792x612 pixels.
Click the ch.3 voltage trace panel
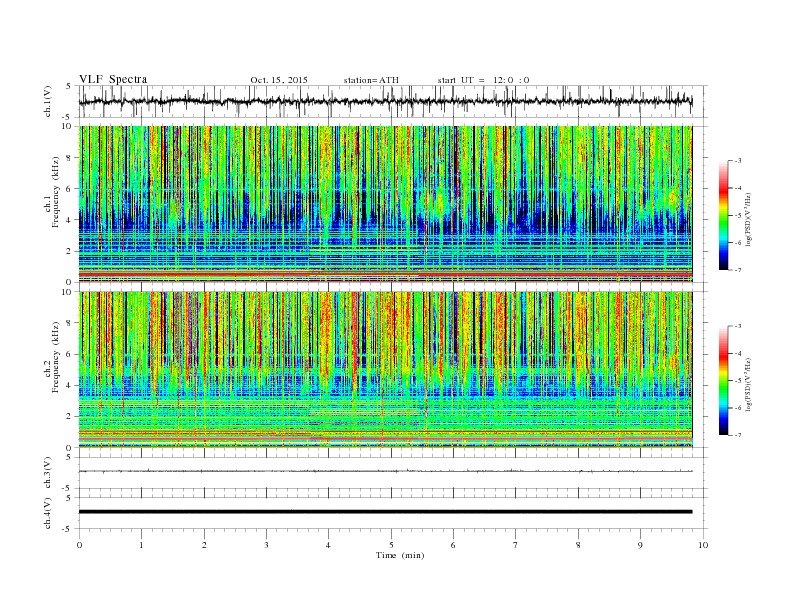(x=393, y=473)
